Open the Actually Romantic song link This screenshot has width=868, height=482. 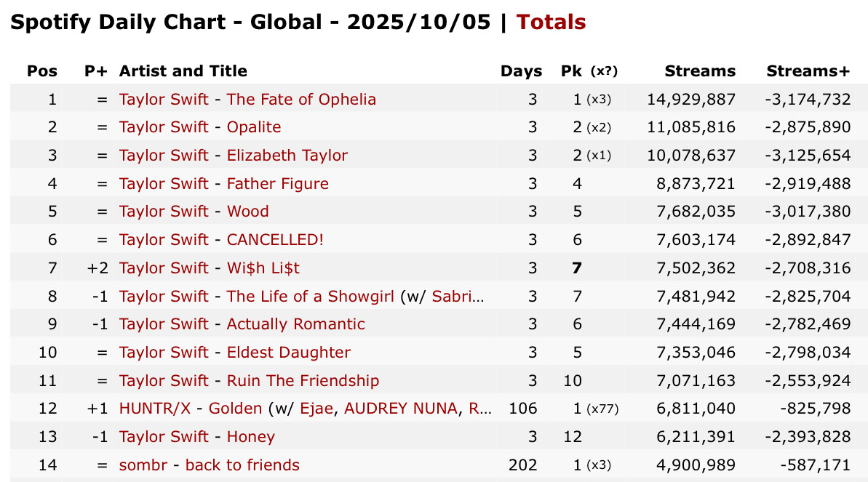click(x=295, y=324)
